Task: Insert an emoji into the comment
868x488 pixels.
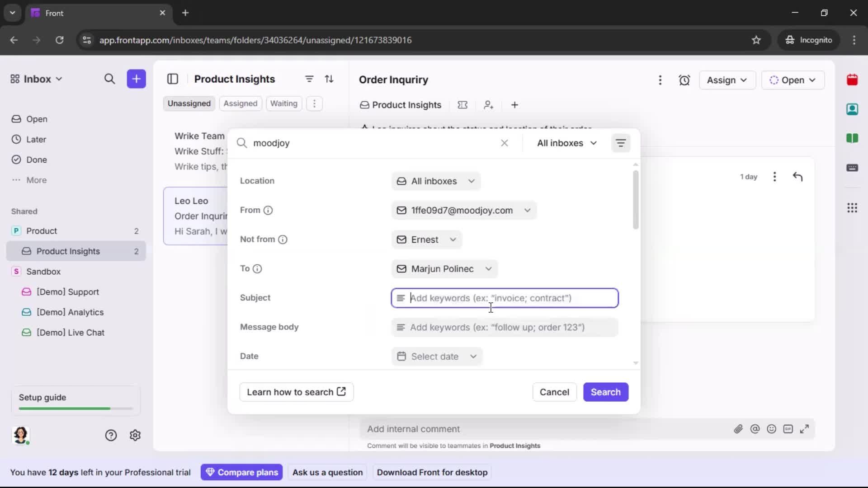Action: pyautogui.click(x=772, y=429)
